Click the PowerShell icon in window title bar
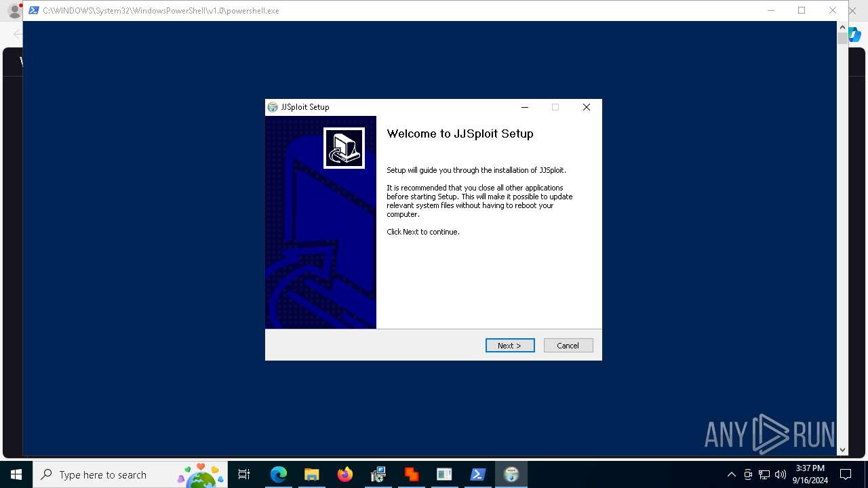This screenshot has height=488, width=868. pos(33,10)
